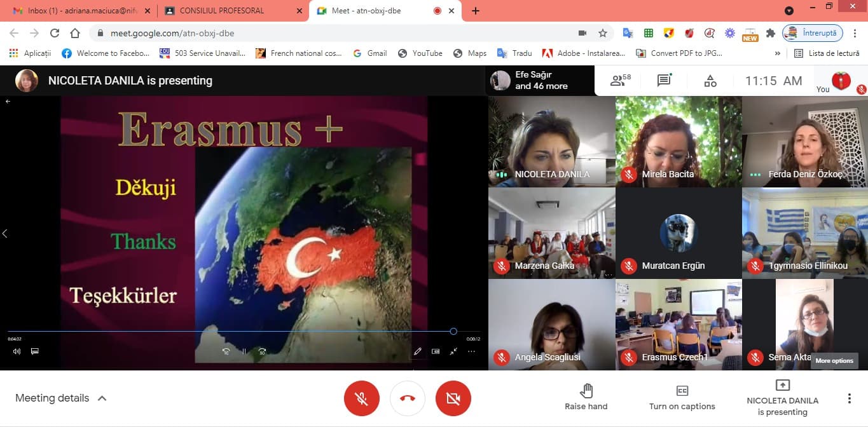Open the Activities shapes icon
This screenshot has width=868, height=427.
coord(710,81)
